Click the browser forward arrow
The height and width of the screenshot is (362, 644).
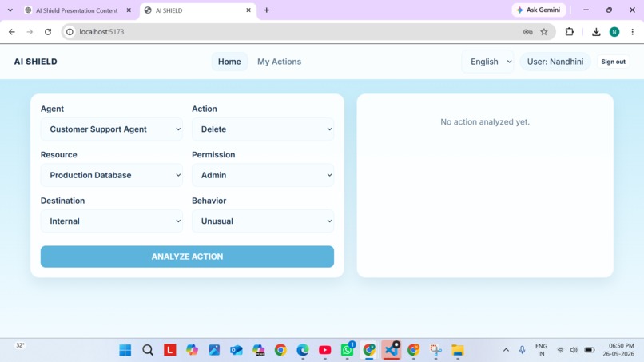(30, 32)
